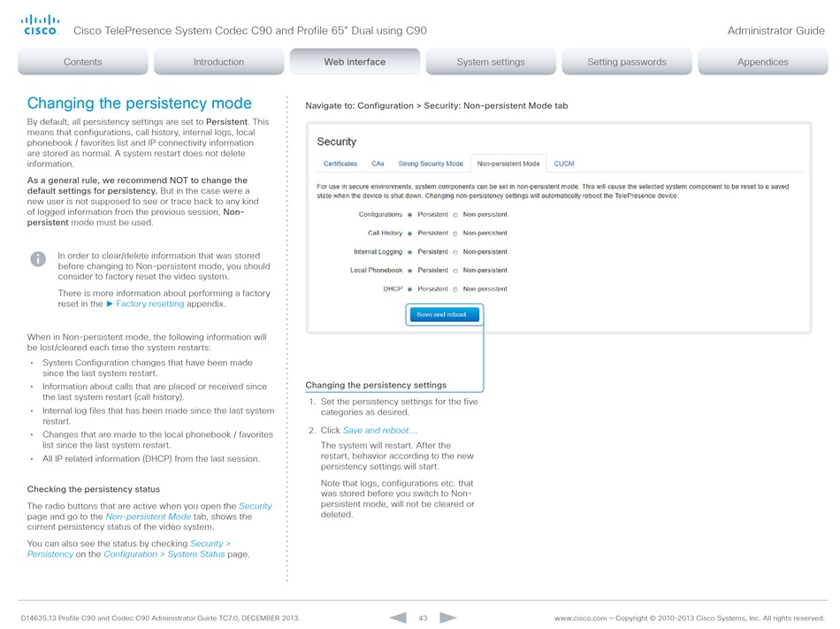
Task: Open the Factory resetting appendix link
Action: (x=150, y=303)
